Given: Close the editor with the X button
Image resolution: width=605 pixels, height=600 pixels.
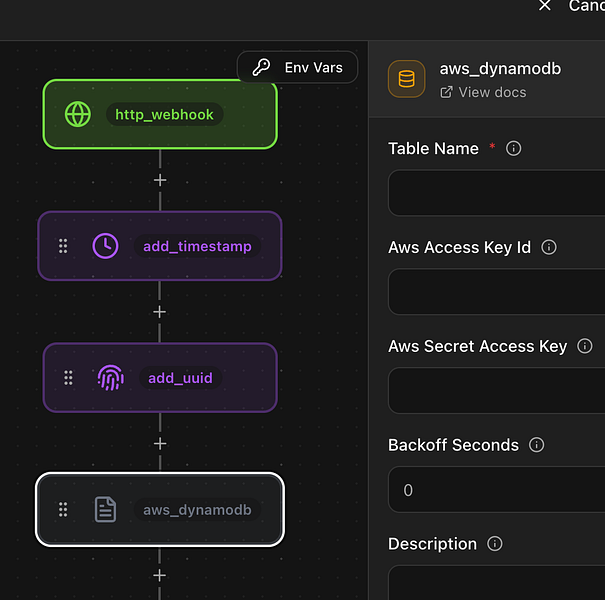Looking at the screenshot, I should (545, 6).
